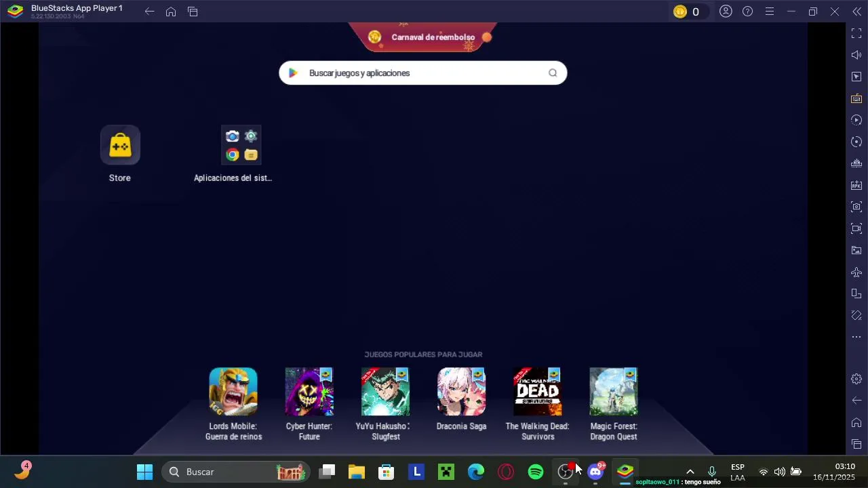
Task: Focus the Buscar juegos y aplicaciones field
Action: click(x=422, y=73)
